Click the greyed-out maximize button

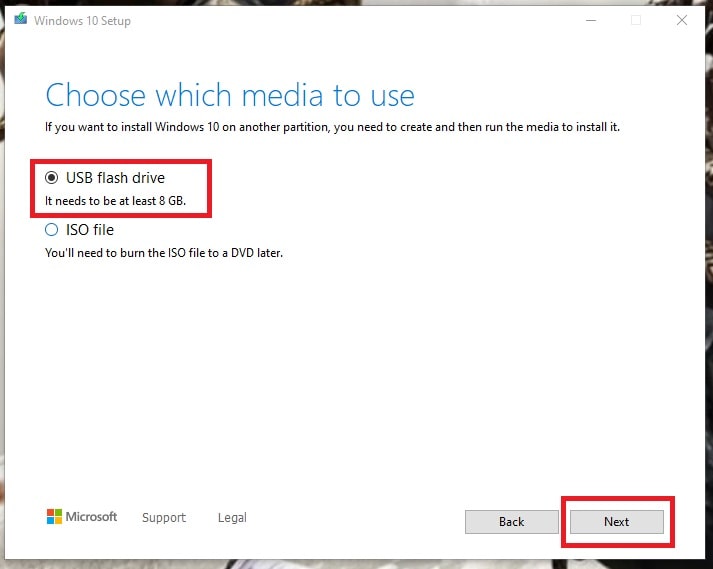636,20
